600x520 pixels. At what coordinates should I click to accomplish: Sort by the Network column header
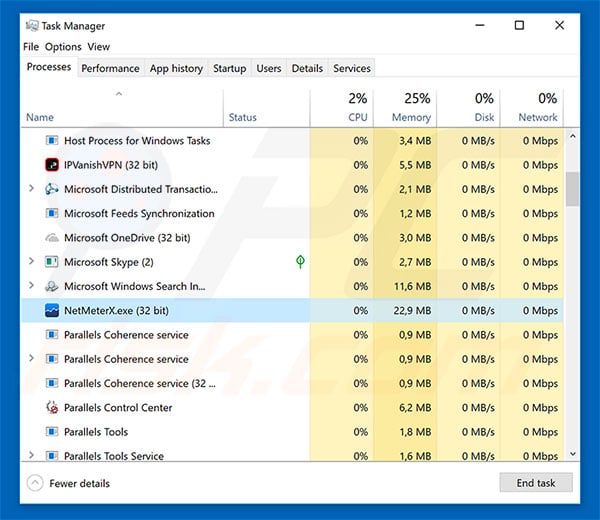pos(532,108)
